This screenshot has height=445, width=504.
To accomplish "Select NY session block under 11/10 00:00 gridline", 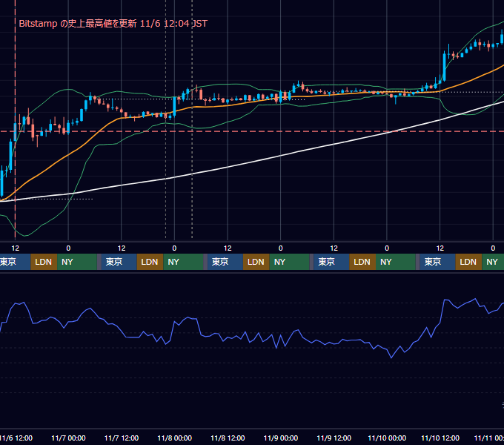I will [395, 262].
